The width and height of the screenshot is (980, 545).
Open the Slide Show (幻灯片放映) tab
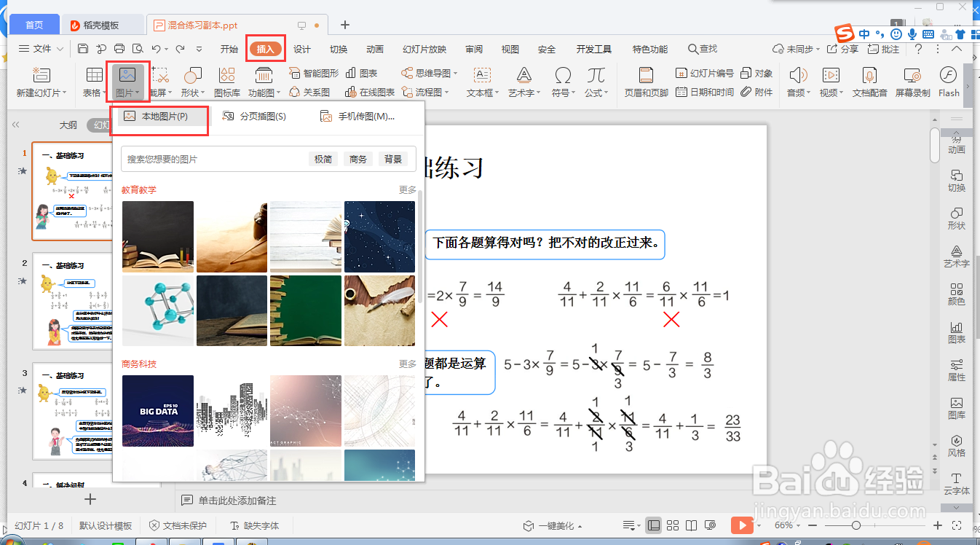pyautogui.click(x=424, y=49)
